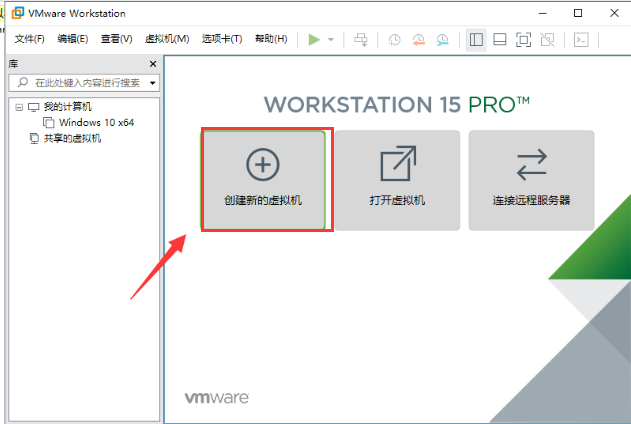This screenshot has width=631, height=424.
Task: Click 连接远程服务器 button
Action: (531, 180)
